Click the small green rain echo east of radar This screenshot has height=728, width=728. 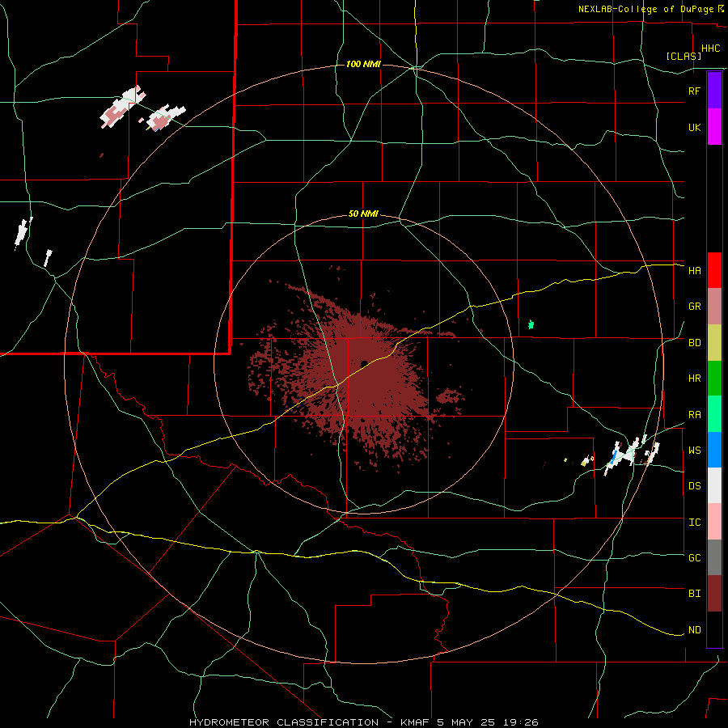coord(531,324)
